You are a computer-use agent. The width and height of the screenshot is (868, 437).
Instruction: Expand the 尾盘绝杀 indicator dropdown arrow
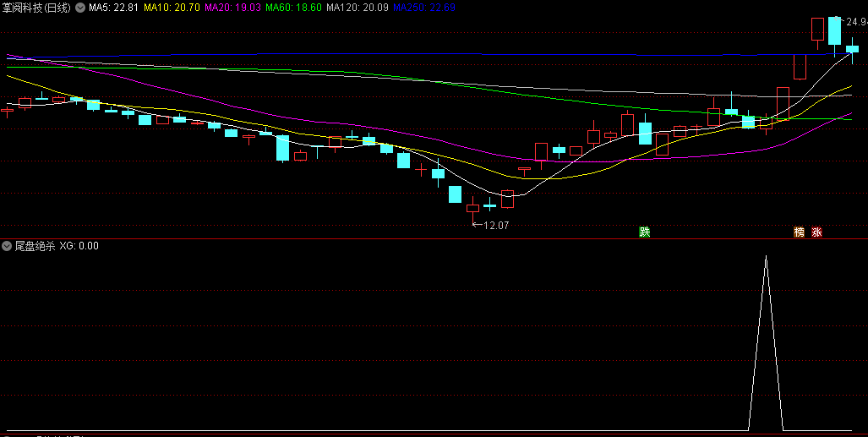(x=7, y=246)
